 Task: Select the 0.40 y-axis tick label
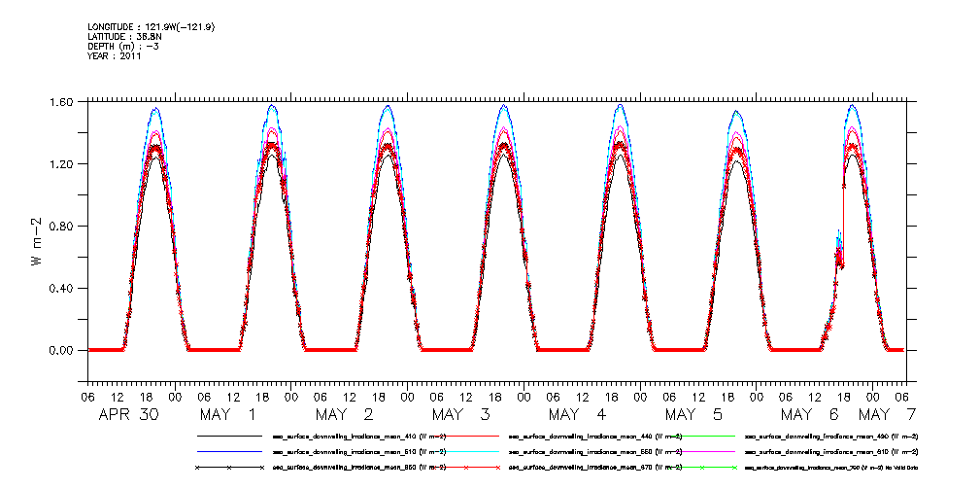click(x=62, y=289)
